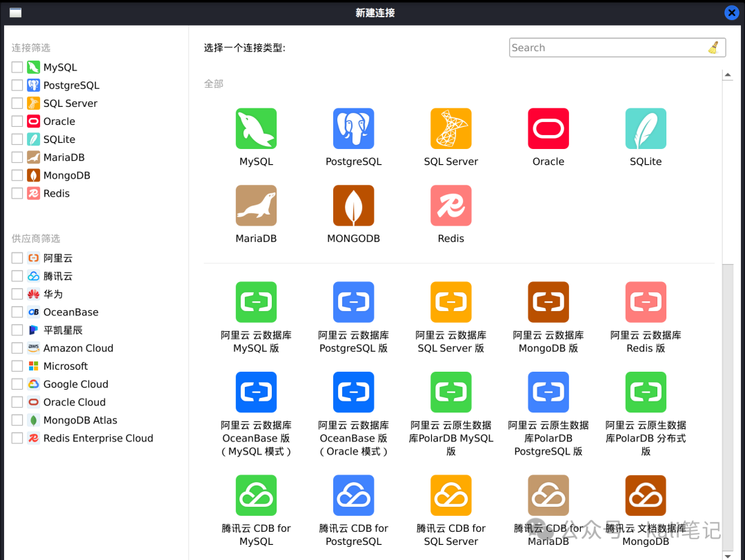Click the scrollbar up arrow
745x560 pixels.
(x=728, y=75)
